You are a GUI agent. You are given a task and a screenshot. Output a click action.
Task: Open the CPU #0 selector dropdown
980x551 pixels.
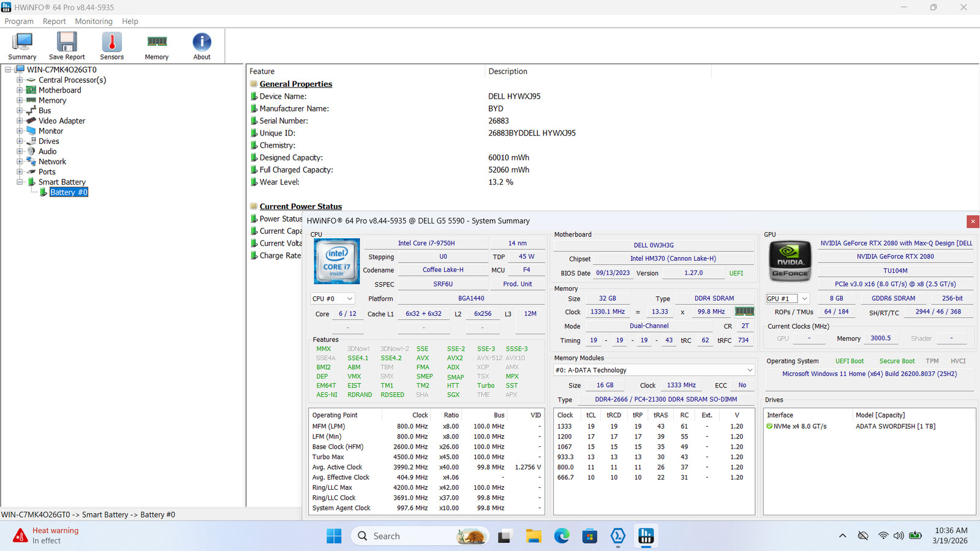pos(333,299)
